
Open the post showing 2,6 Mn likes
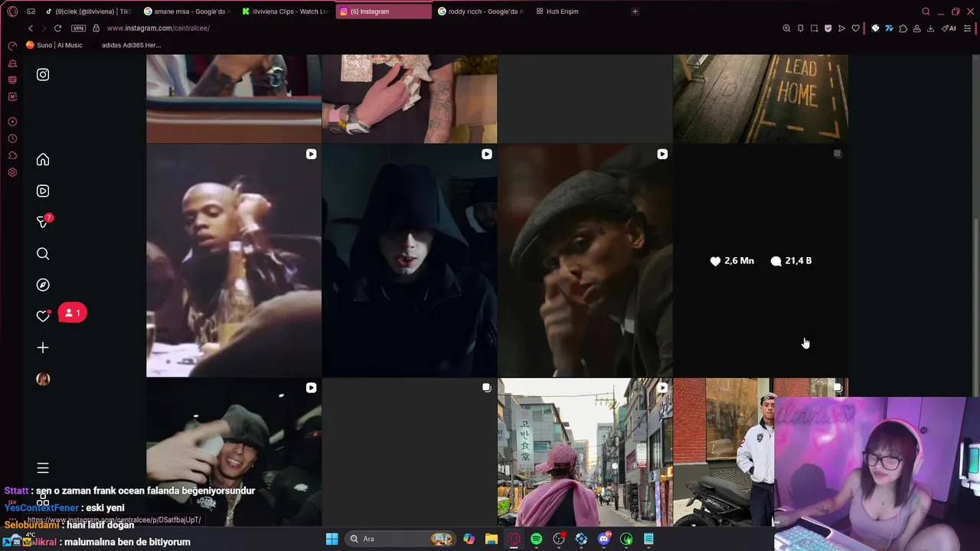click(x=760, y=261)
